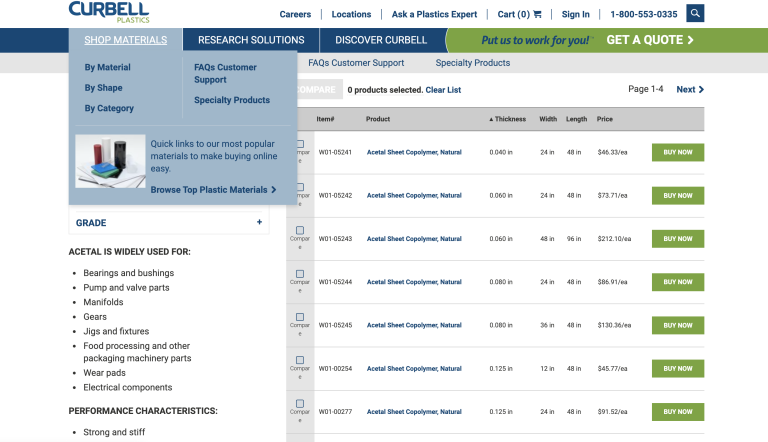Expand the GRADE filter plus sign

(x=259, y=222)
